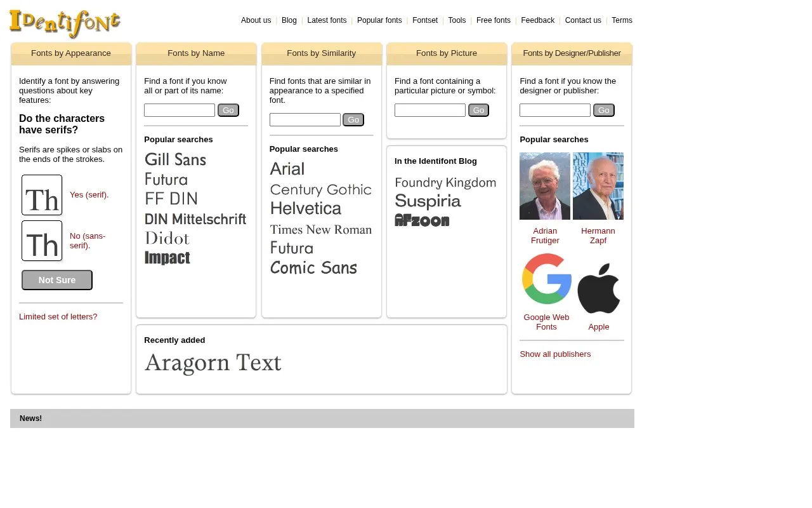Viewport: 812px width, 508px height.
Task: Open the Foundry Kingdom blog entry
Action: coord(445,183)
